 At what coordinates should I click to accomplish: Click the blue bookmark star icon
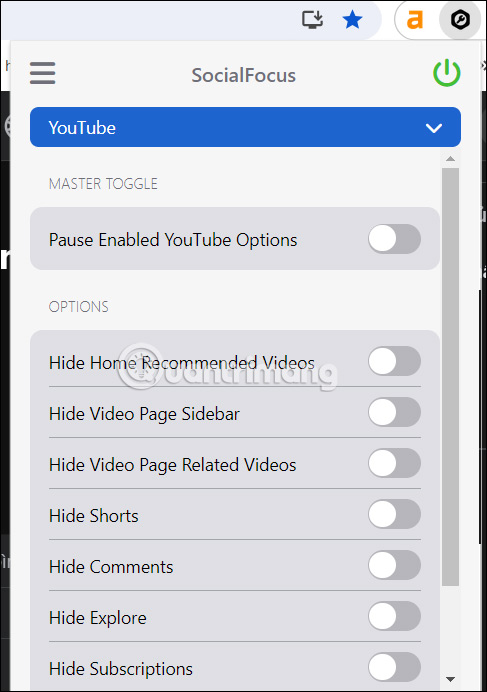352,20
